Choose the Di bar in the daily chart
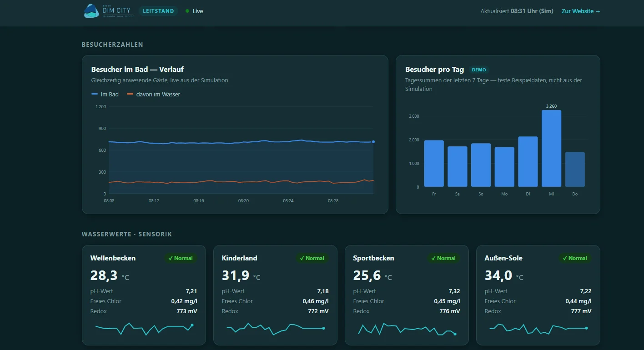This screenshot has height=350, width=644. pos(528,162)
